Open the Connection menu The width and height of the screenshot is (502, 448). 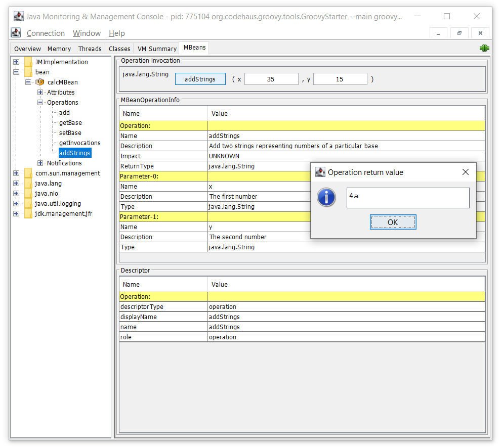tap(46, 33)
